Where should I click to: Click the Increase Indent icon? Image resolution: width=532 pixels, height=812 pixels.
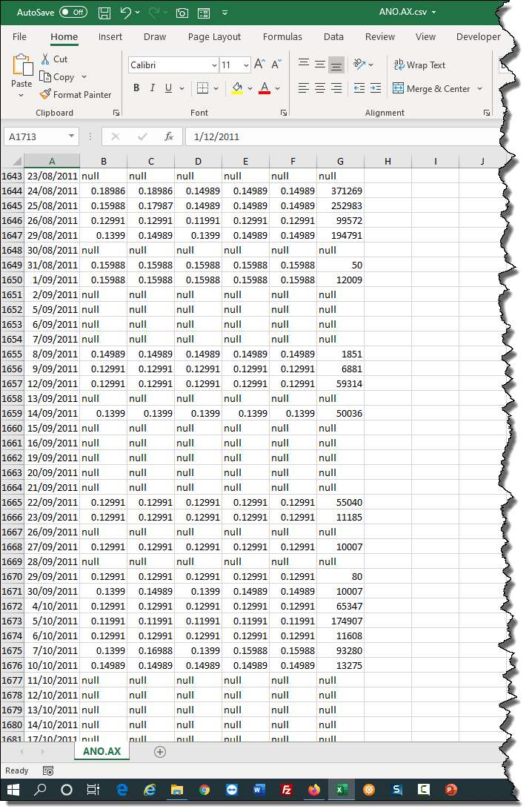pyautogui.click(x=376, y=88)
